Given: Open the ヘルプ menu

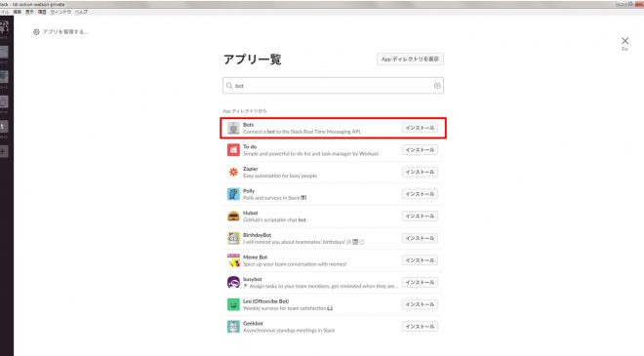Looking at the screenshot, I should (81, 12).
